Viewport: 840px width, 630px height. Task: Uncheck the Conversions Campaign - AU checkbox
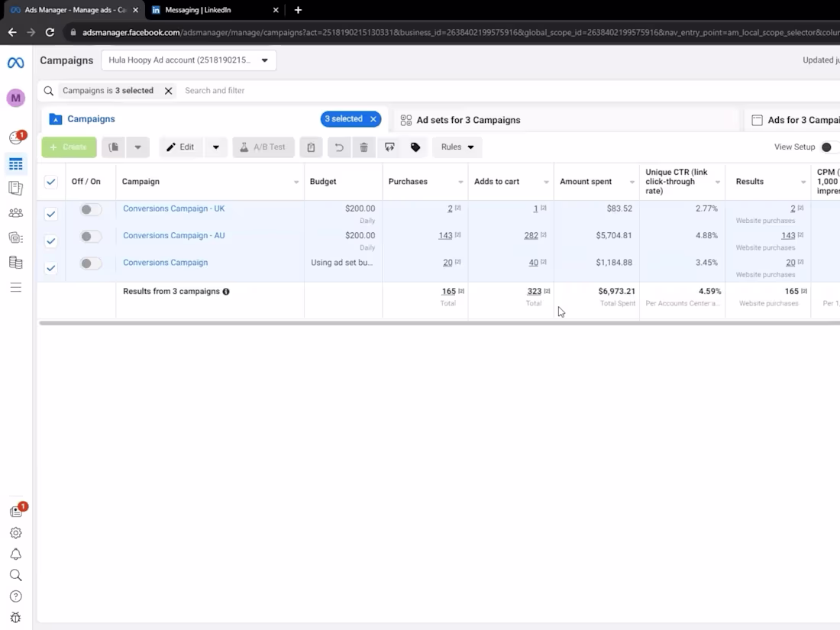[51, 241]
